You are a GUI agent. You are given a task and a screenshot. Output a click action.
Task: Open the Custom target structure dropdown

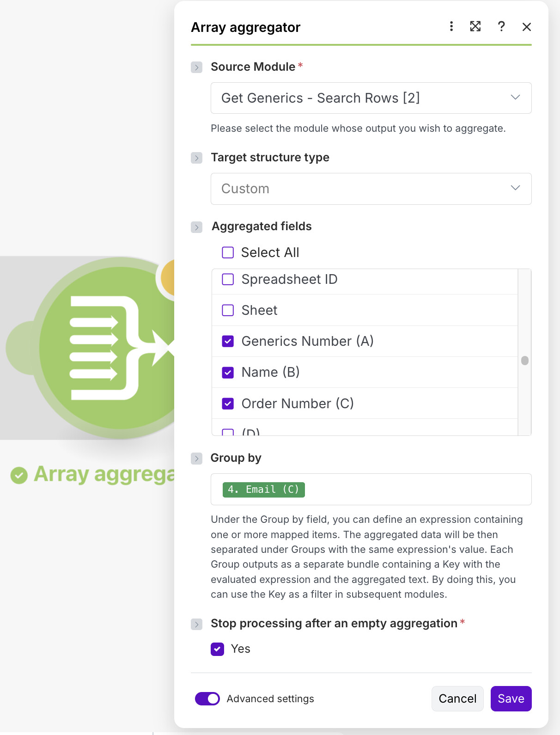[x=371, y=189]
